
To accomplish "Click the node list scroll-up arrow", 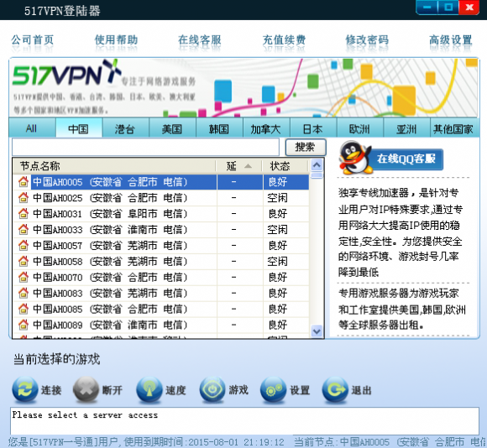I will tap(317, 164).
